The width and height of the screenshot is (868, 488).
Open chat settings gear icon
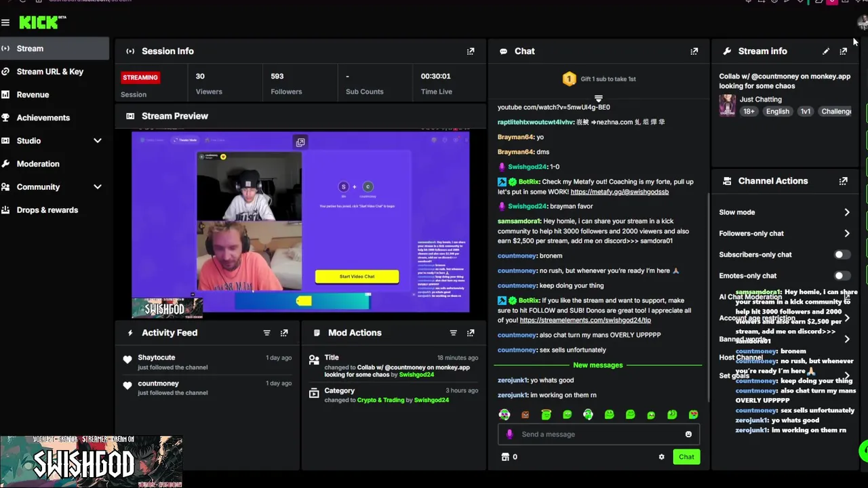[x=662, y=457]
